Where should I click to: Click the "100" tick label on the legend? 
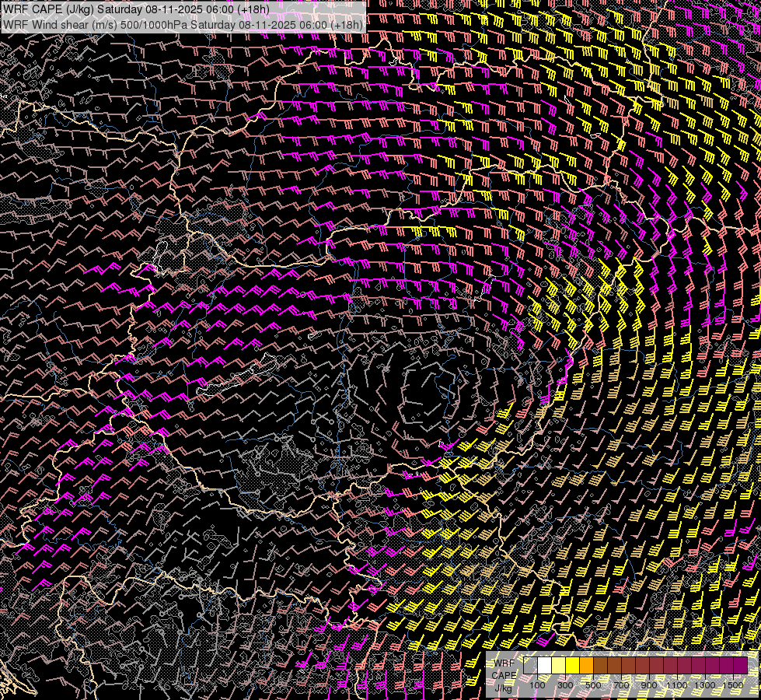[537, 685]
